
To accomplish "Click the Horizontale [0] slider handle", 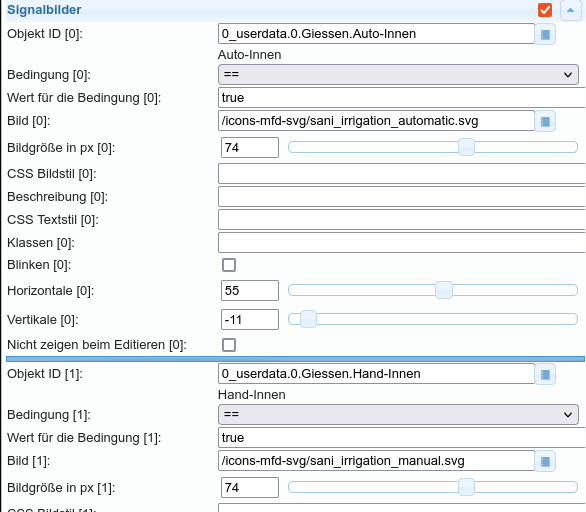I will (444, 290).
